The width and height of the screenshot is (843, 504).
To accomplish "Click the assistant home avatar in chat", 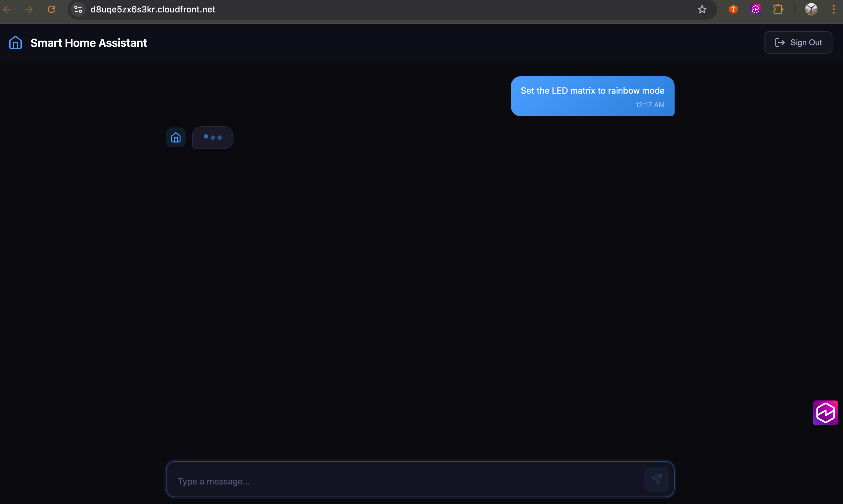I will coord(176,138).
